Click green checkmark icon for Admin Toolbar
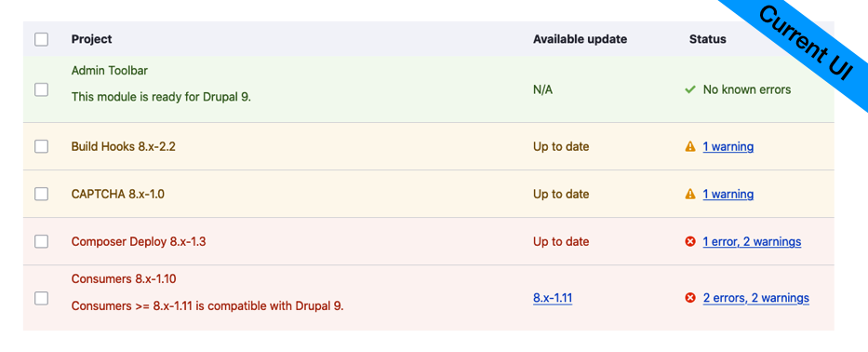Image resolution: width=868 pixels, height=352 pixels. 689,89
